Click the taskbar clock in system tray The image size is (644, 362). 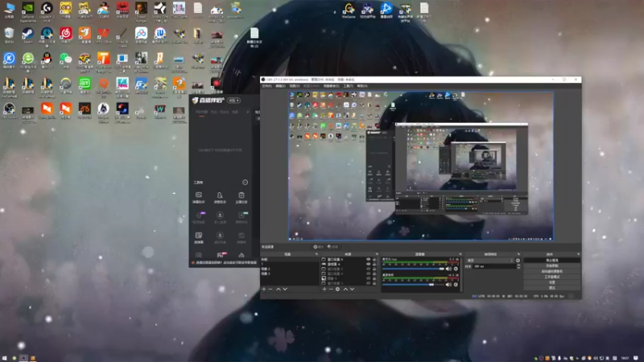click(x=625, y=358)
